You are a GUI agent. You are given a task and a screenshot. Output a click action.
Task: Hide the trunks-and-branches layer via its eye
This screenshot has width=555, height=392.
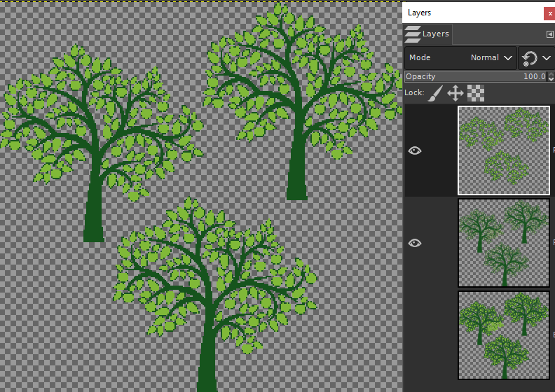[415, 243]
